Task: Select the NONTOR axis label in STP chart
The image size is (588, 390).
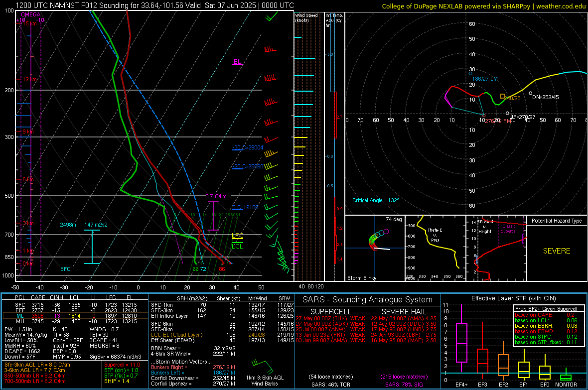Action: [566, 385]
